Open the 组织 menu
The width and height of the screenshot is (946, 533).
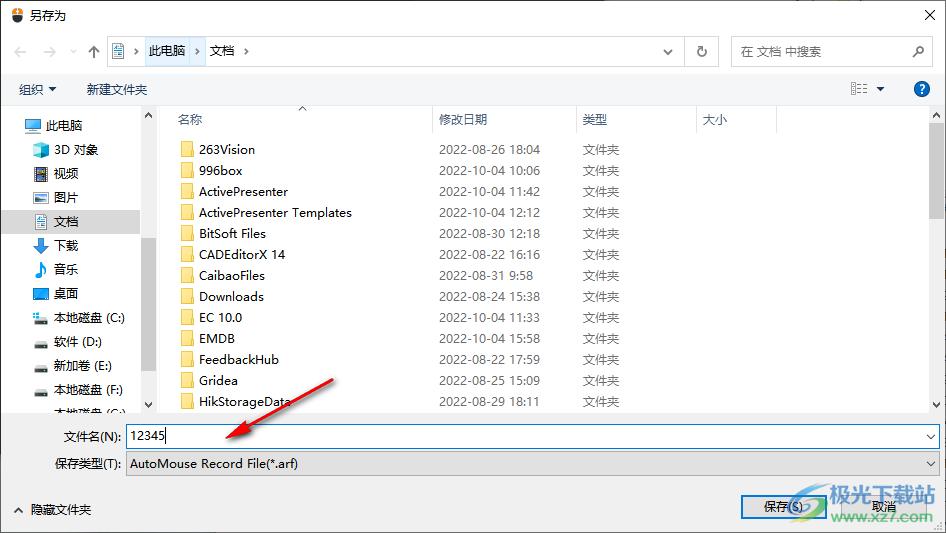[37, 89]
